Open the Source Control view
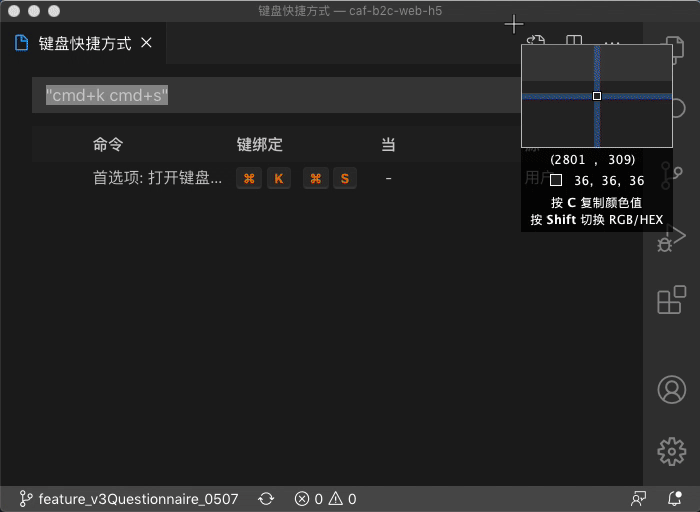The height and width of the screenshot is (512, 700). point(672,175)
